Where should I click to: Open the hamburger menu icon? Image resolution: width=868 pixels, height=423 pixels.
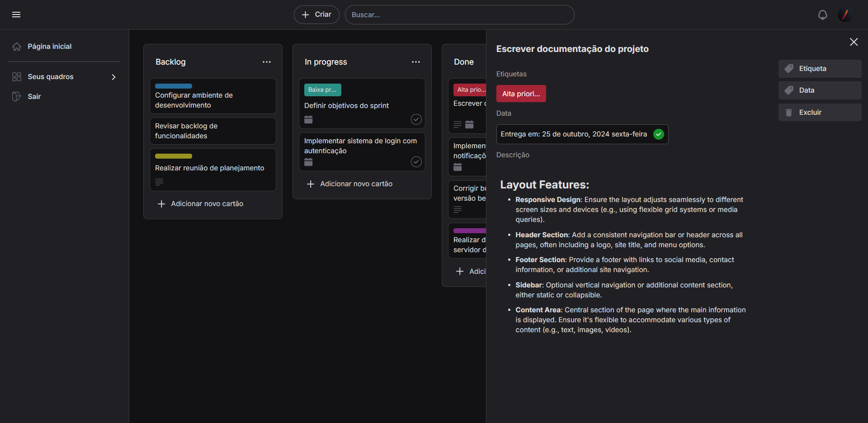click(x=16, y=14)
